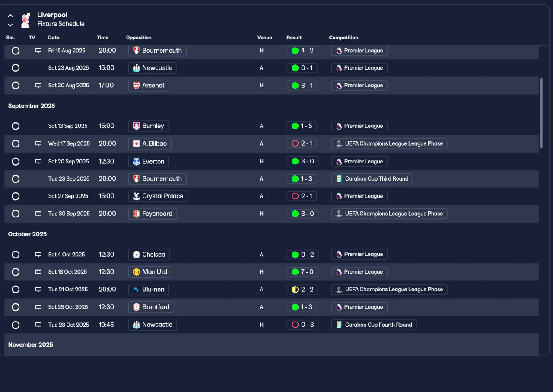Click TV icon for Bournemouth 15 Aug fixture
The height and width of the screenshot is (392, 553).
tap(38, 51)
